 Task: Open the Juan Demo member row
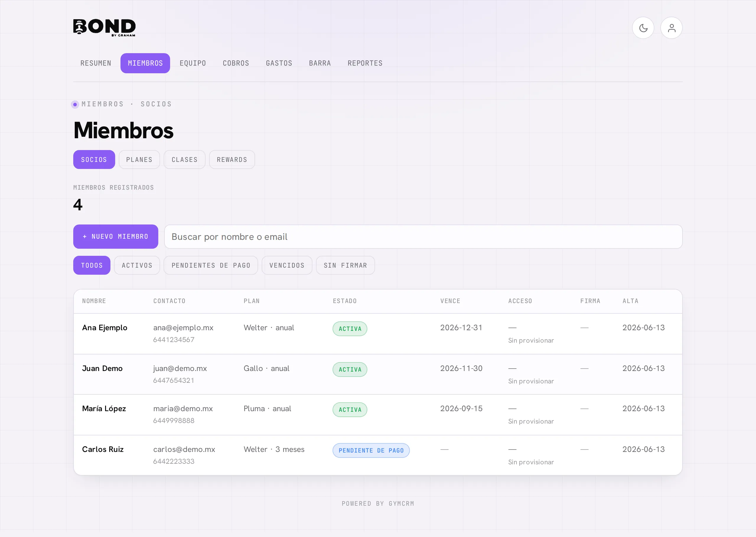378,374
